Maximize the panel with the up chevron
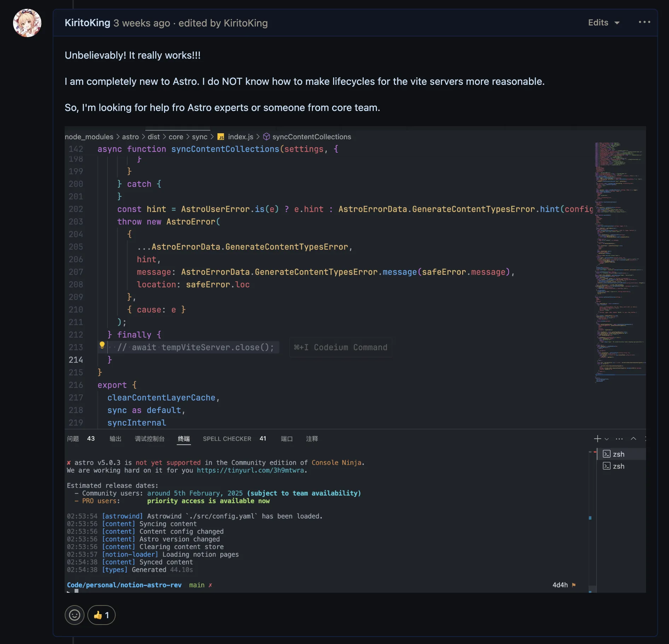This screenshot has height=644, width=669. [633, 439]
